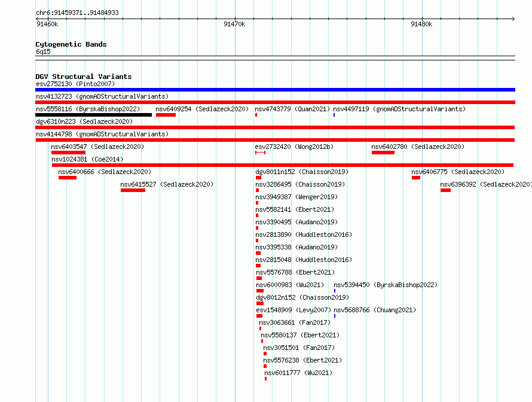
Task: Open nsv4743779 (Quan2021) variant
Action: [x=292, y=109]
